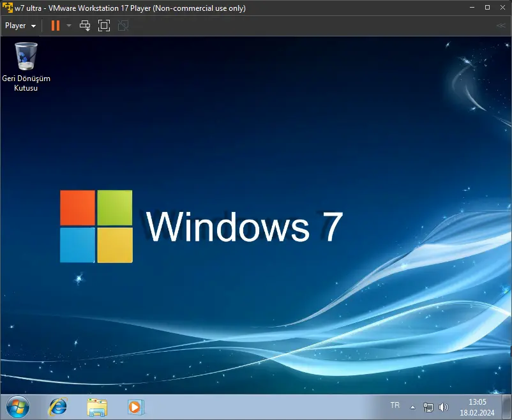Minimize the VMware Player window
Viewport: 512px width, 420px height.
[472, 8]
